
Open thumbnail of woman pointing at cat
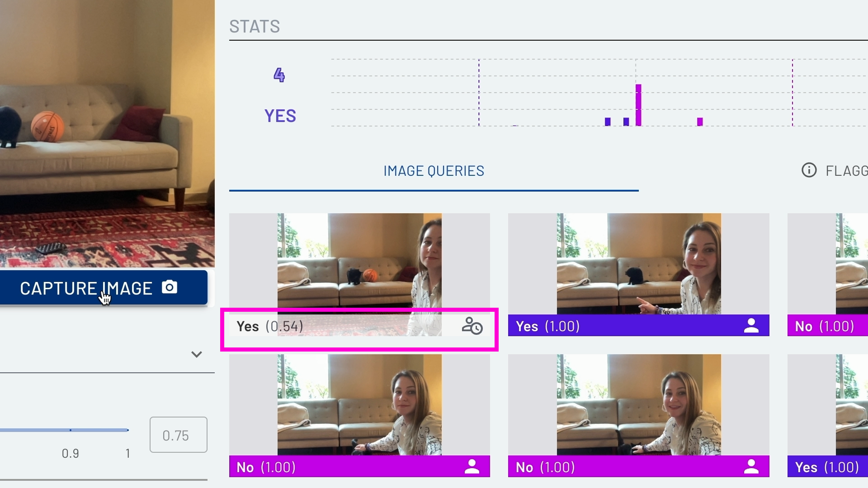click(638, 264)
